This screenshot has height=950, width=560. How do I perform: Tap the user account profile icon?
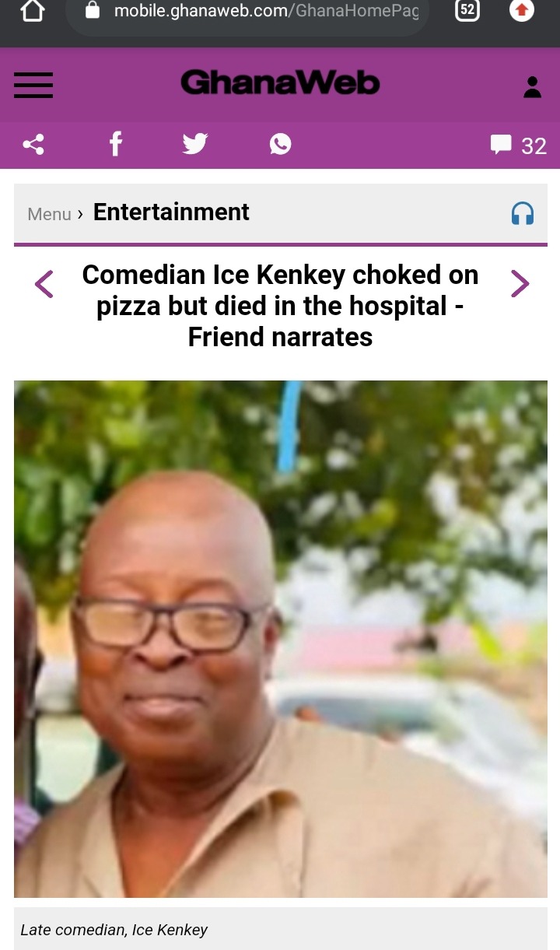coord(532,87)
